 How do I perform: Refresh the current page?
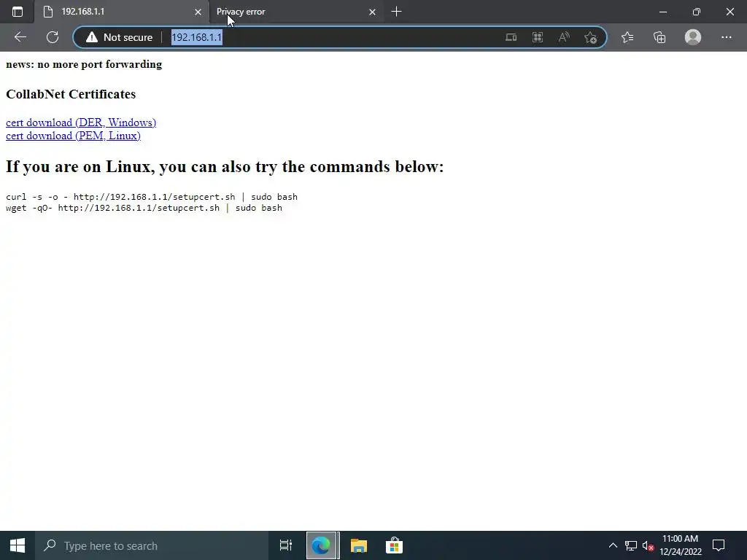(x=53, y=37)
